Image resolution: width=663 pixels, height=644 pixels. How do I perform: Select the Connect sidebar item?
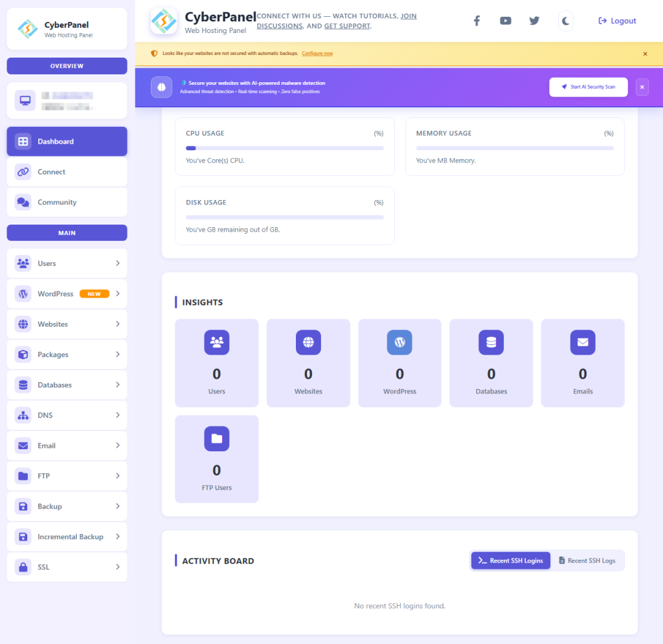click(x=67, y=172)
